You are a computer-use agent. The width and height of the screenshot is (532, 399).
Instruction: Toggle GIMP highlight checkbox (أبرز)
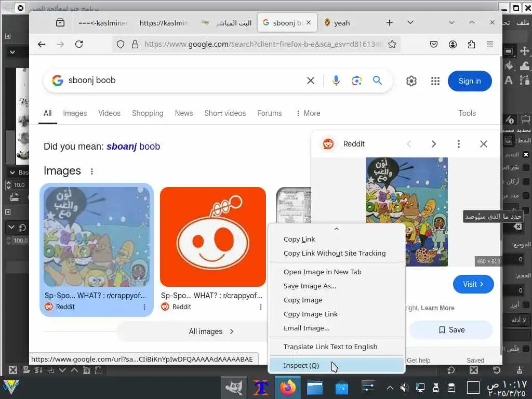[526, 304]
